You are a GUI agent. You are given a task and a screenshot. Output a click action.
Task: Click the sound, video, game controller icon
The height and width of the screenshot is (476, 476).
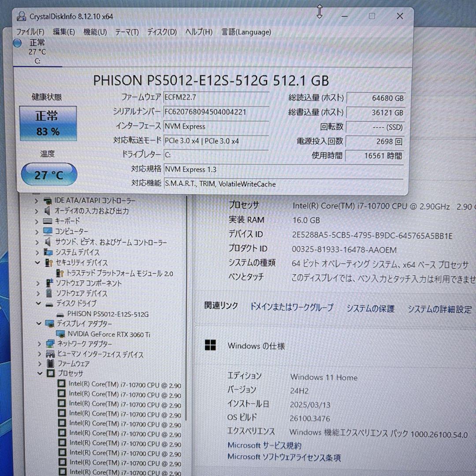click(x=48, y=242)
